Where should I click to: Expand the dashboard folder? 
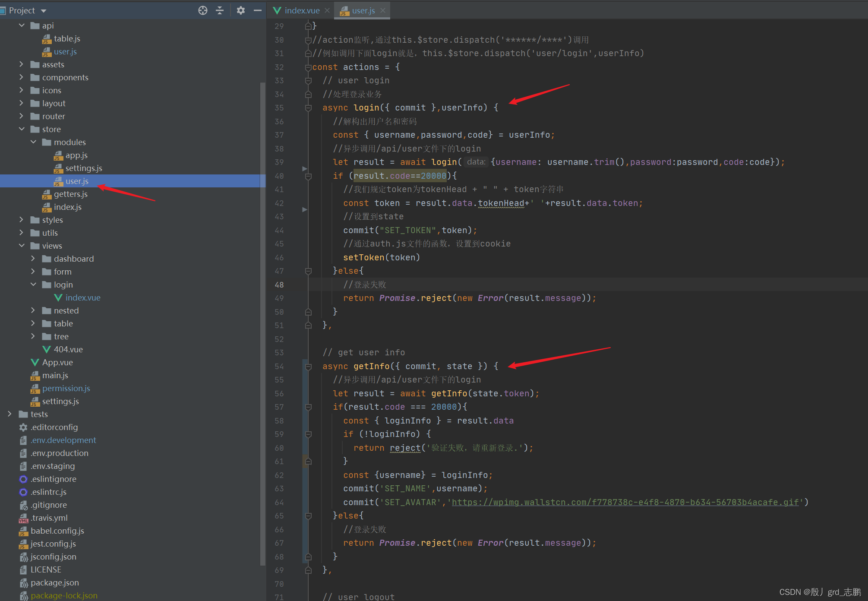click(x=33, y=259)
